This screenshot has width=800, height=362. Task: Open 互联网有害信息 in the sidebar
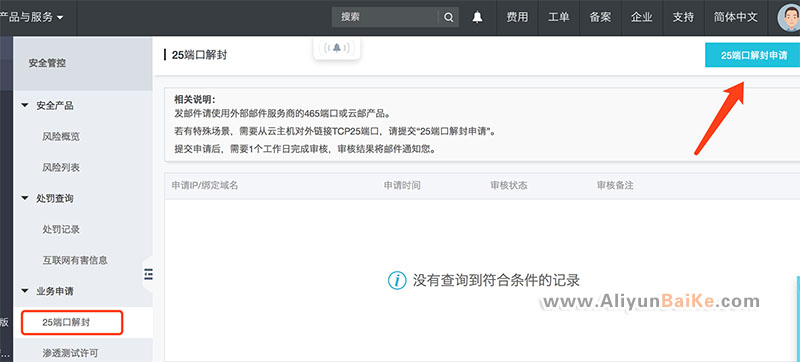point(74,260)
